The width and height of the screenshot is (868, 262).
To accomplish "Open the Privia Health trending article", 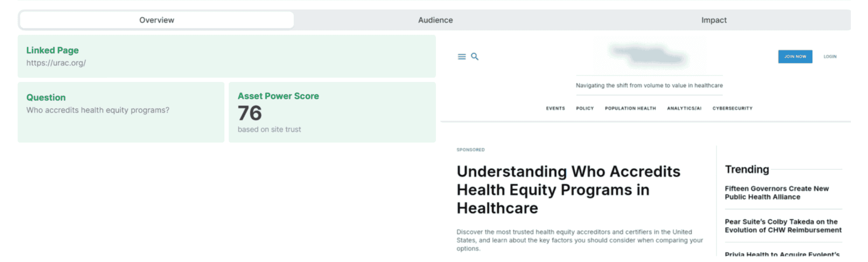I will tap(782, 254).
